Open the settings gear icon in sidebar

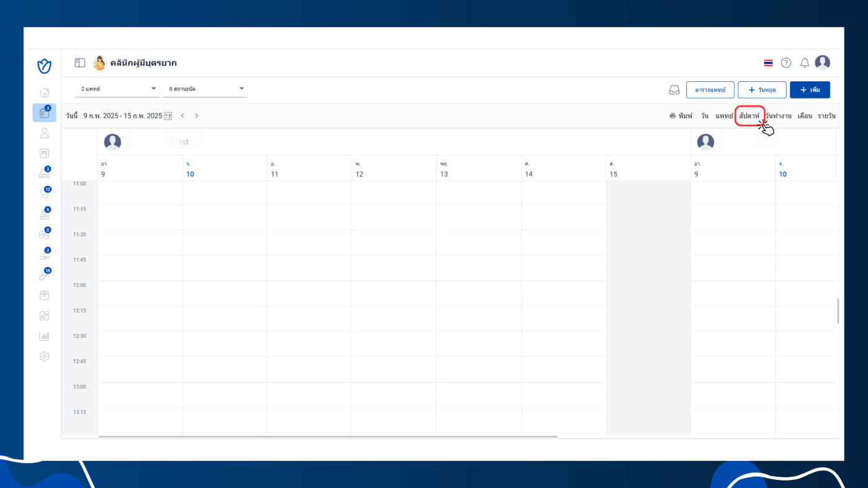pos(44,357)
